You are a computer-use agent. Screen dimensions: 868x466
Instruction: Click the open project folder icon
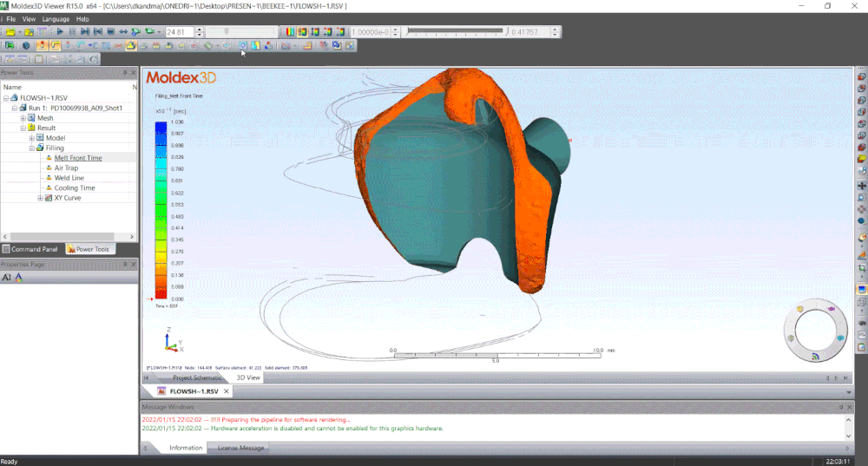[x=10, y=32]
